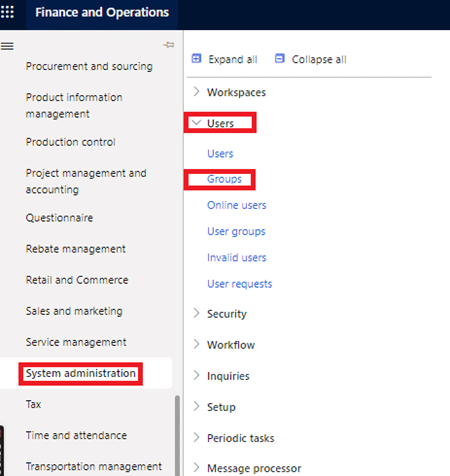This screenshot has width=450, height=476.
Task: Open the Invalid users link
Action: [237, 258]
